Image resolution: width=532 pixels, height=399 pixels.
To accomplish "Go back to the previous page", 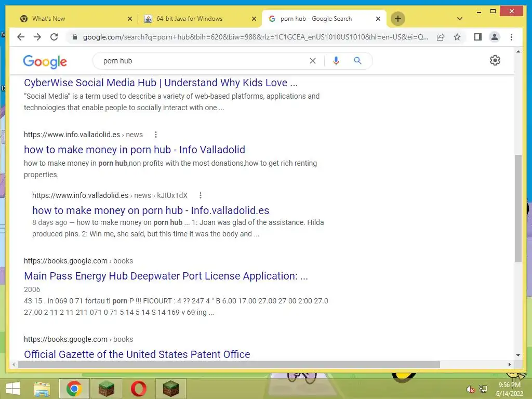I will pos(21,37).
